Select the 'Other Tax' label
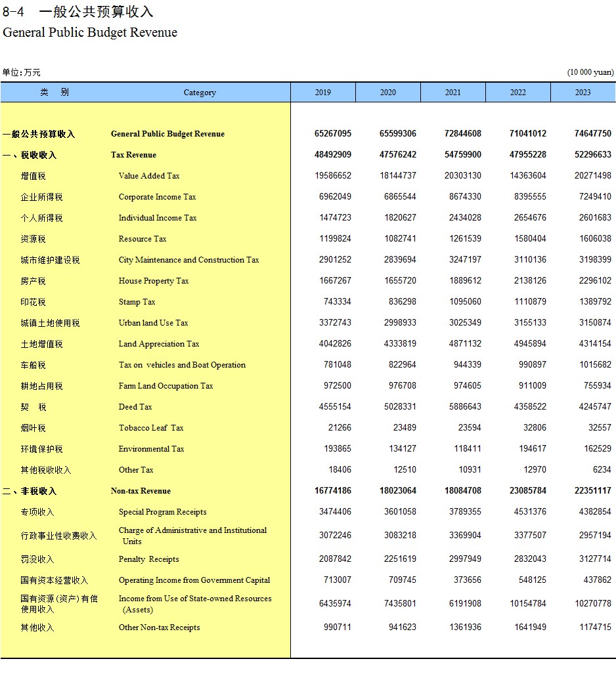This screenshot has height=680, width=616. click(136, 470)
